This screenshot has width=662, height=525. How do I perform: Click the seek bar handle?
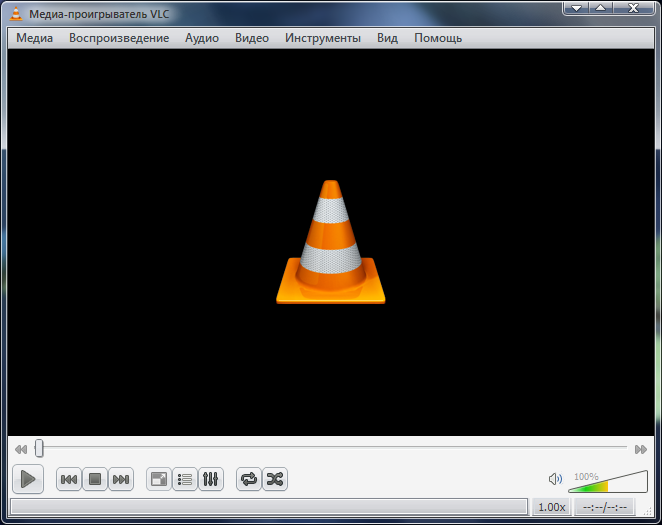coord(39,448)
